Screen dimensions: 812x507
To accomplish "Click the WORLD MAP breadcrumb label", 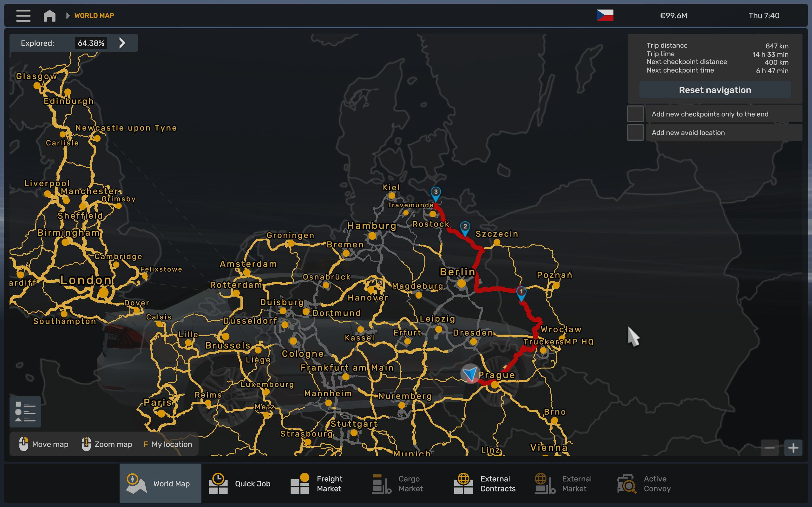I will [x=94, y=16].
